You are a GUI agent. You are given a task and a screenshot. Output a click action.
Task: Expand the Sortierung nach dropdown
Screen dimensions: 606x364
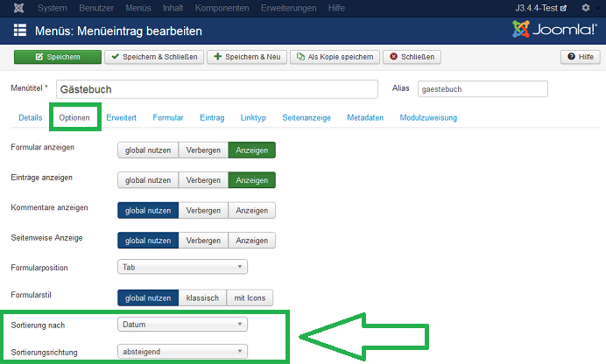coord(182,325)
